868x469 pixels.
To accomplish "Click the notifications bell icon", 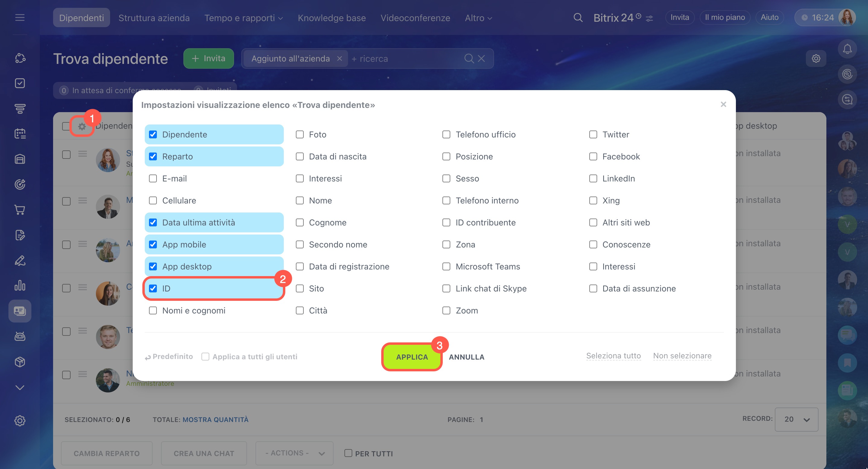I will (x=847, y=49).
